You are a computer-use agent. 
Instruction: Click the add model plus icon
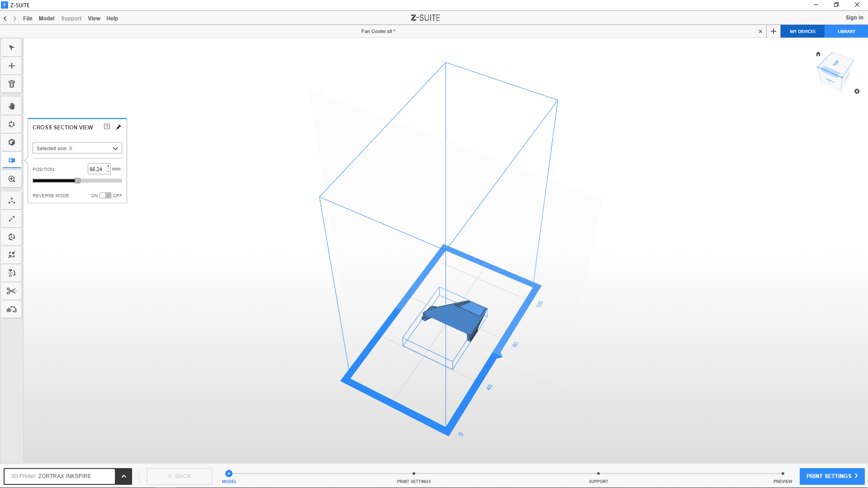click(x=12, y=66)
